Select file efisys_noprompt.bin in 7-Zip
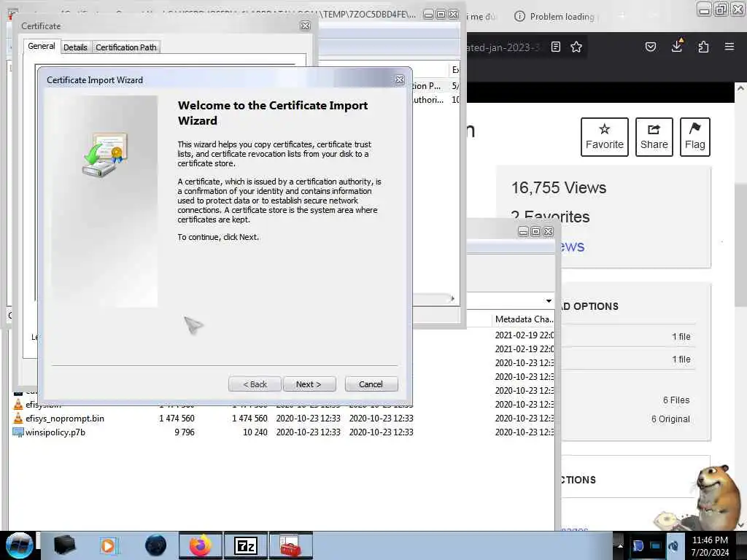Screen dimensions: 747x560 point(65,418)
